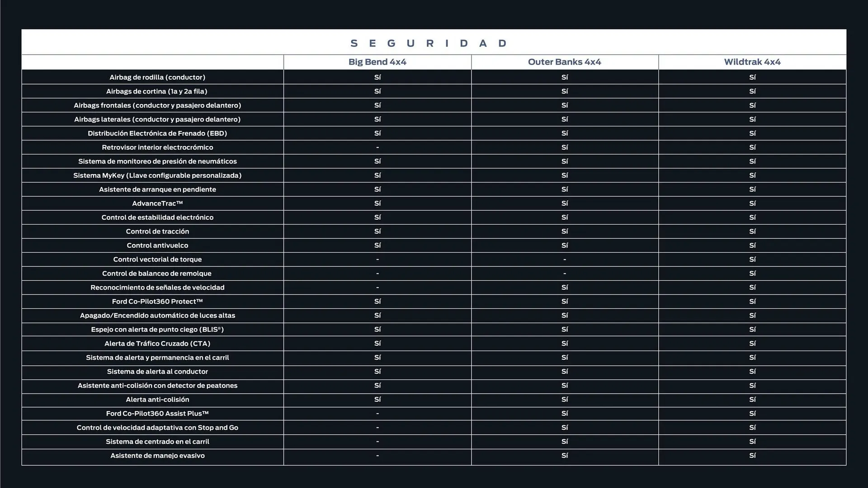
Task: Click Big Bend dash for Control de velocidad adaptativa
Action: click(x=377, y=427)
